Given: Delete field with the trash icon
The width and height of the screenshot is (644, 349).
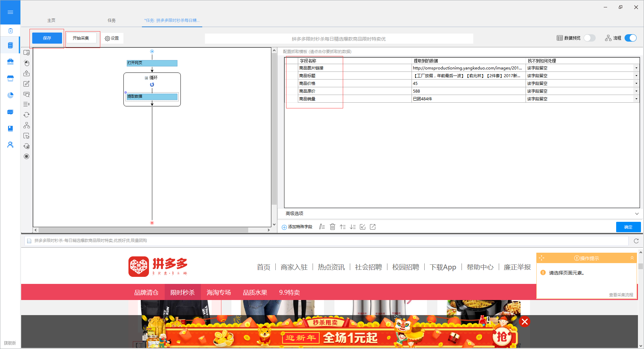Looking at the screenshot, I should click(332, 227).
